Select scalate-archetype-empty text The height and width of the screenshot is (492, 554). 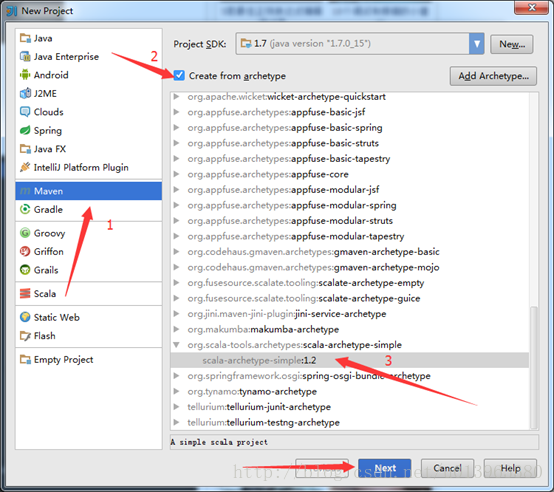click(x=371, y=283)
